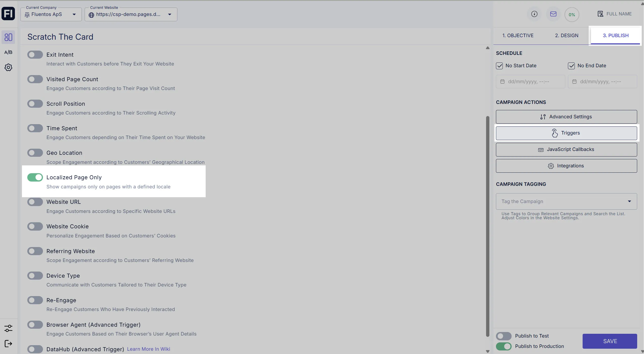Uncheck the No Start Date checkbox
The width and height of the screenshot is (644, 354).
click(x=499, y=66)
